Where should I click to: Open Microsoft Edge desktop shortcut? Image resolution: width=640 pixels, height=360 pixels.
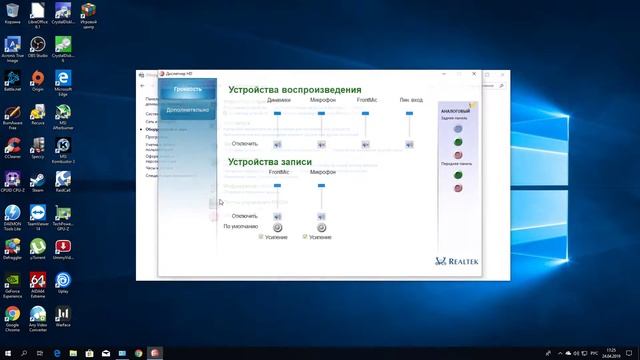[63, 83]
